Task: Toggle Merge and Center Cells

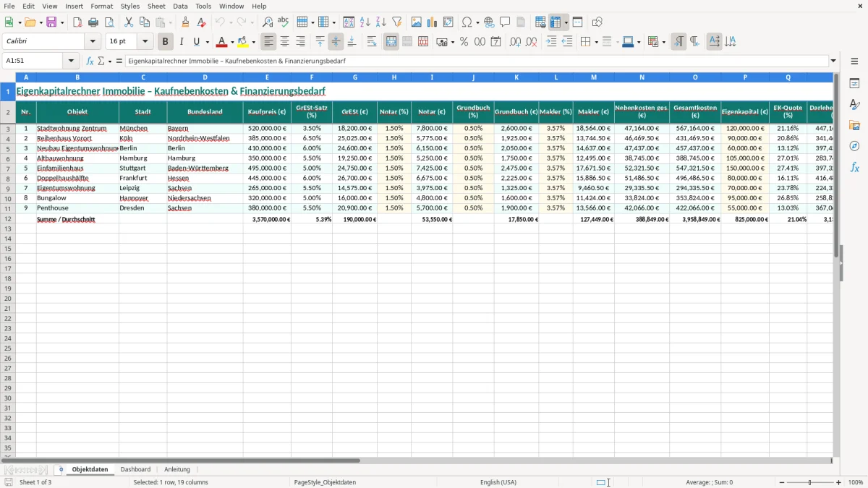Action: (391, 42)
